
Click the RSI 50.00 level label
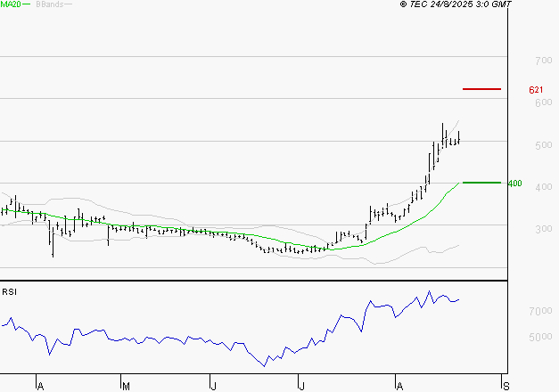pos(542,337)
